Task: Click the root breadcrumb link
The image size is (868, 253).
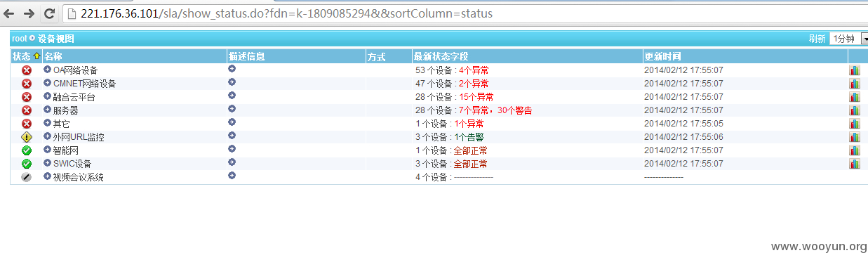Action: click(19, 39)
